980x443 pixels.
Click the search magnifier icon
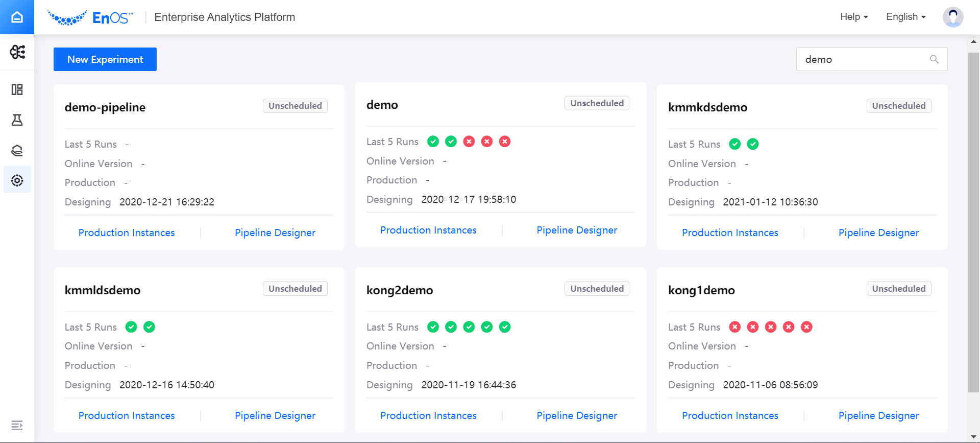click(x=934, y=59)
